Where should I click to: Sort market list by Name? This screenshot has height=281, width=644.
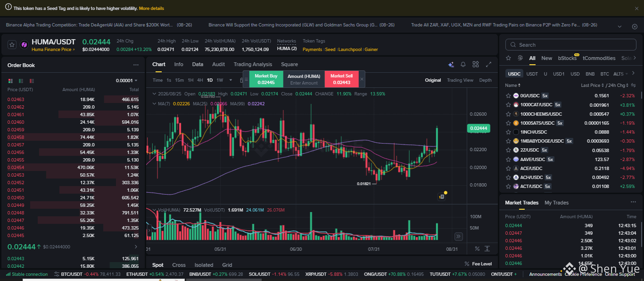coord(512,85)
